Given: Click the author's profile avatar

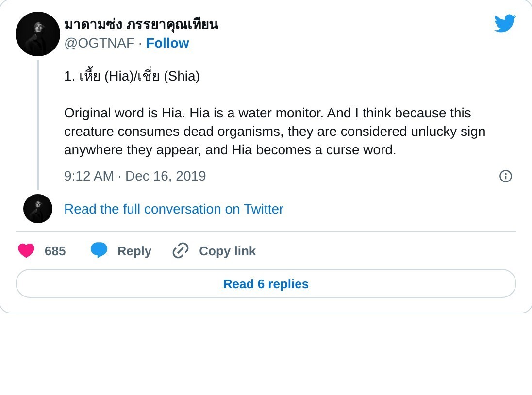Looking at the screenshot, I should 37,34.
